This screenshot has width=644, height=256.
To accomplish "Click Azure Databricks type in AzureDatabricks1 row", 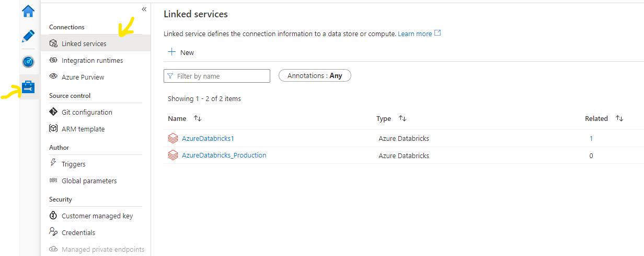I will click(404, 139).
